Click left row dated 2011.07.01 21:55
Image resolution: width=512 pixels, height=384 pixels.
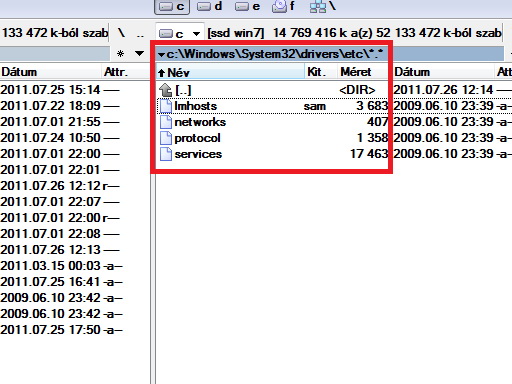(60, 122)
